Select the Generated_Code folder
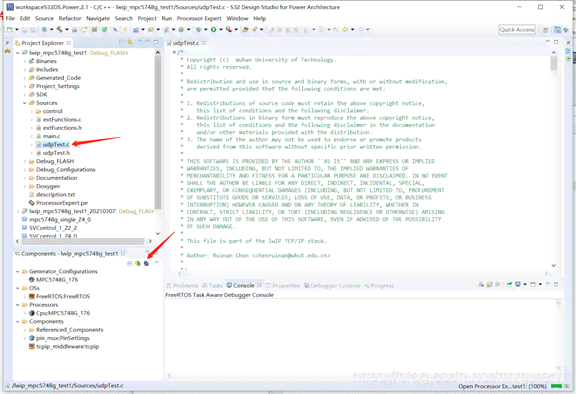 point(55,78)
